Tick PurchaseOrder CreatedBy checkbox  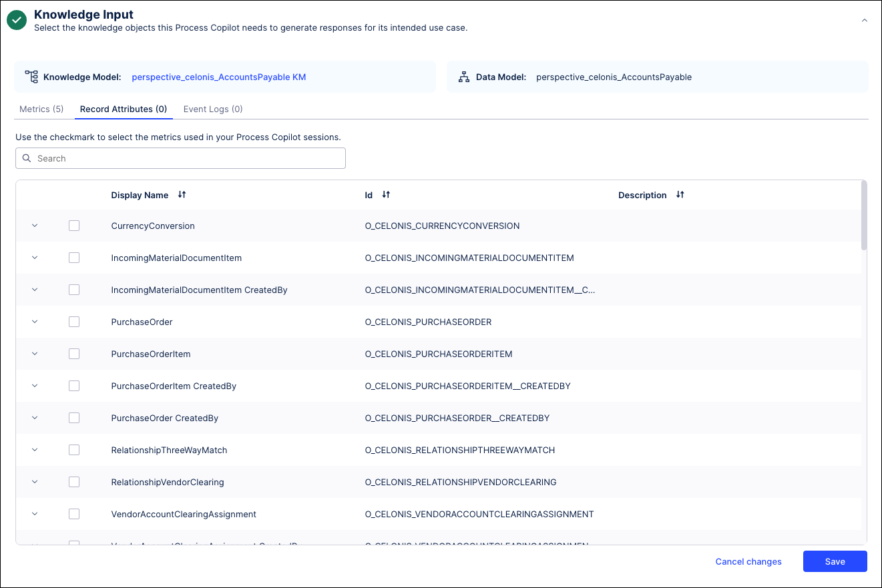(x=74, y=418)
